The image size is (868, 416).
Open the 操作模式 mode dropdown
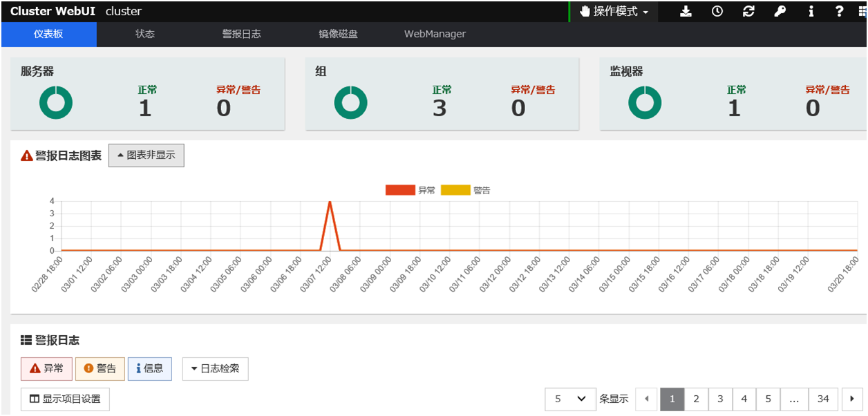614,12
